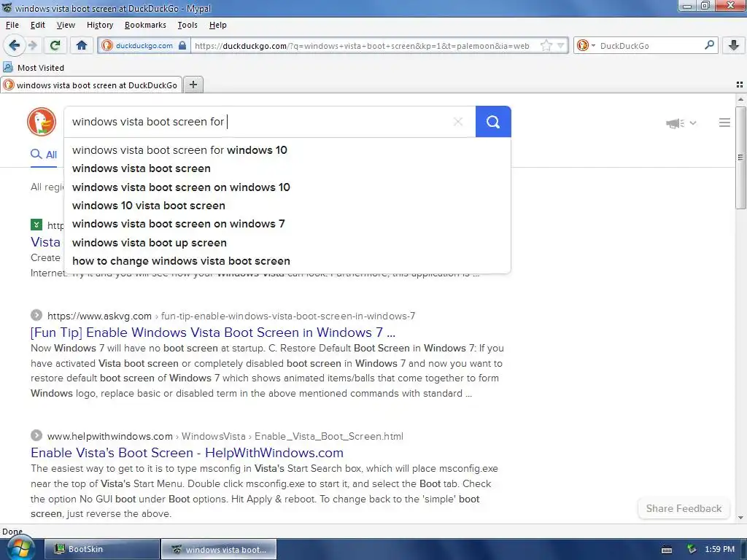Reload the current page
Screen dimensions: 747x560
click(x=55, y=45)
